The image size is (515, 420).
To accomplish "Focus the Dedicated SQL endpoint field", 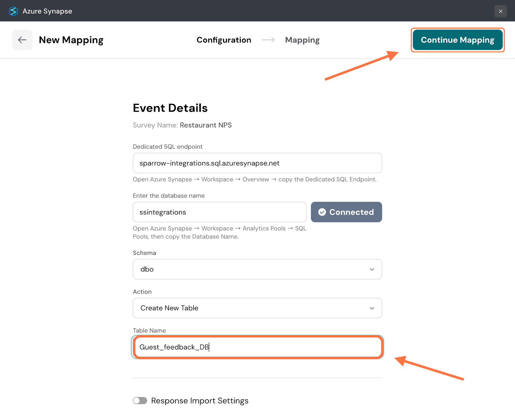I will tap(257, 163).
